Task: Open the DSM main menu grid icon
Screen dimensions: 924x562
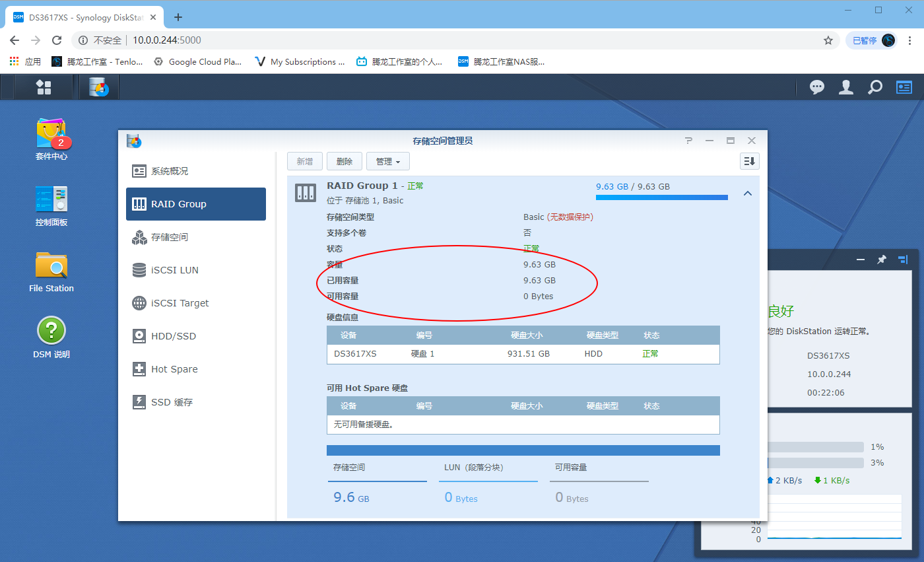Action: [44, 87]
